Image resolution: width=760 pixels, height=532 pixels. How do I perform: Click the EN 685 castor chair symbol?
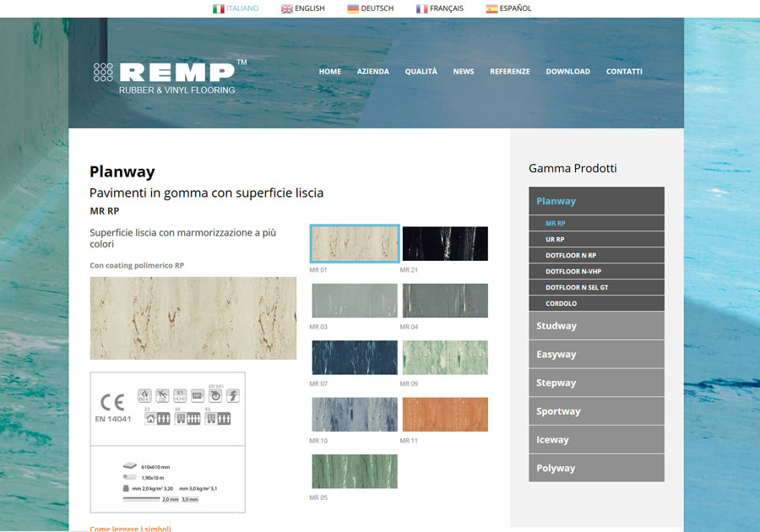215,395
